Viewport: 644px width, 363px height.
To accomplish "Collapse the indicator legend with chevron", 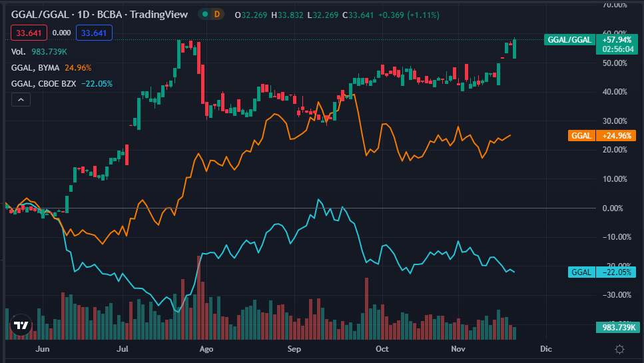I will (x=21, y=100).
